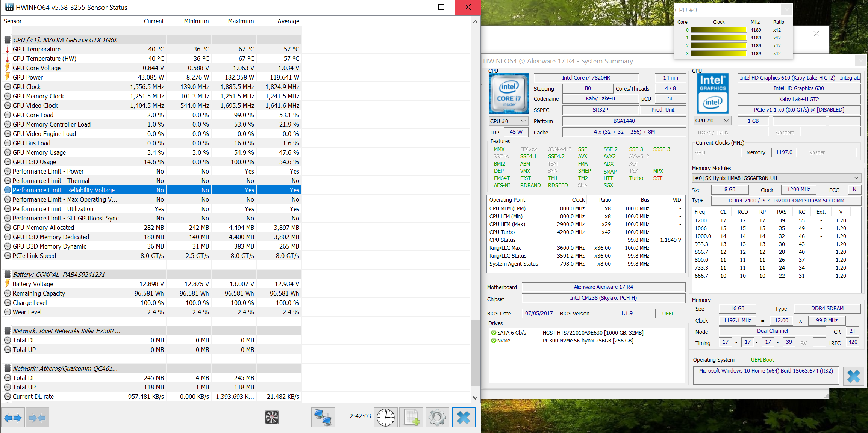Click the GPU GTX 1080 section chip icon

tap(7, 40)
